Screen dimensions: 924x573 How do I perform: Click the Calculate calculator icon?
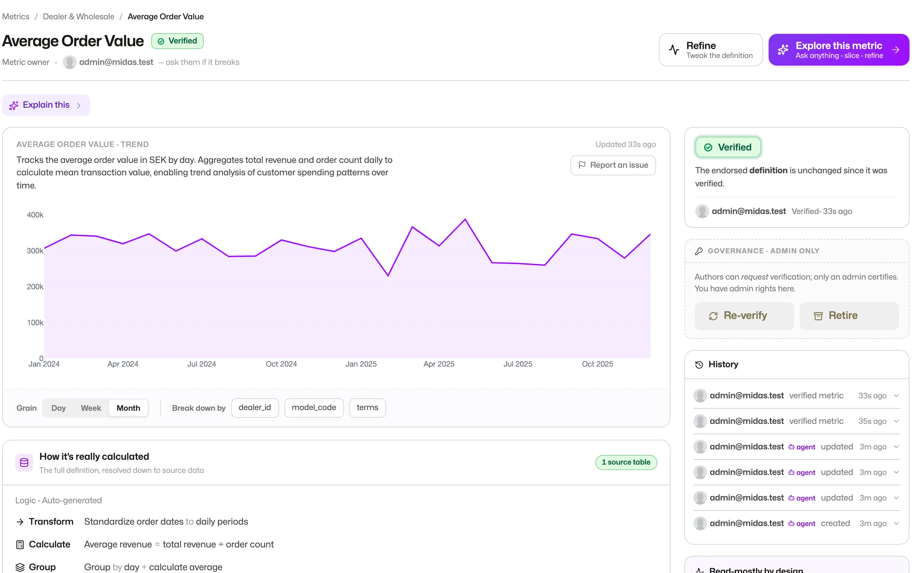point(20,545)
